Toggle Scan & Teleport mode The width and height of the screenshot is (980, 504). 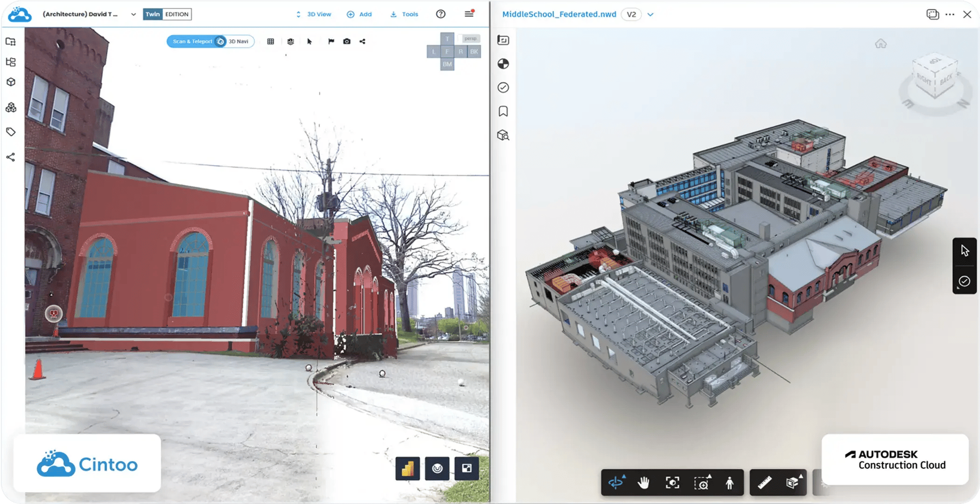coord(193,42)
